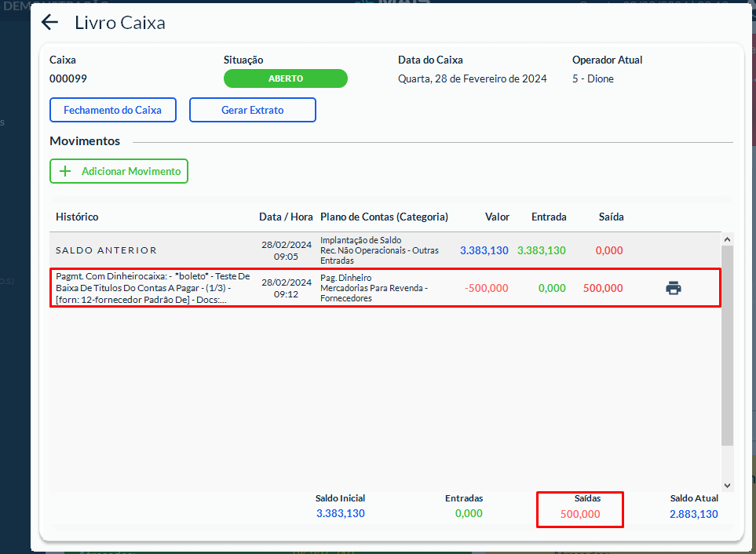756x554 pixels.
Task: Click the movements list scroll-down arrow
Action: (727, 486)
